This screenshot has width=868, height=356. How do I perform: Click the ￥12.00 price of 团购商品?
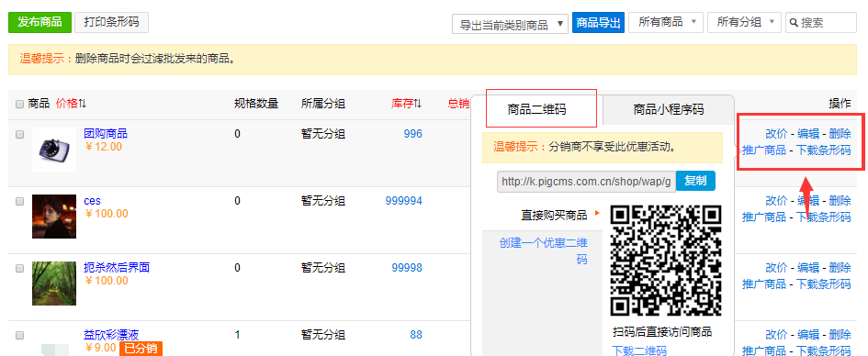click(104, 147)
